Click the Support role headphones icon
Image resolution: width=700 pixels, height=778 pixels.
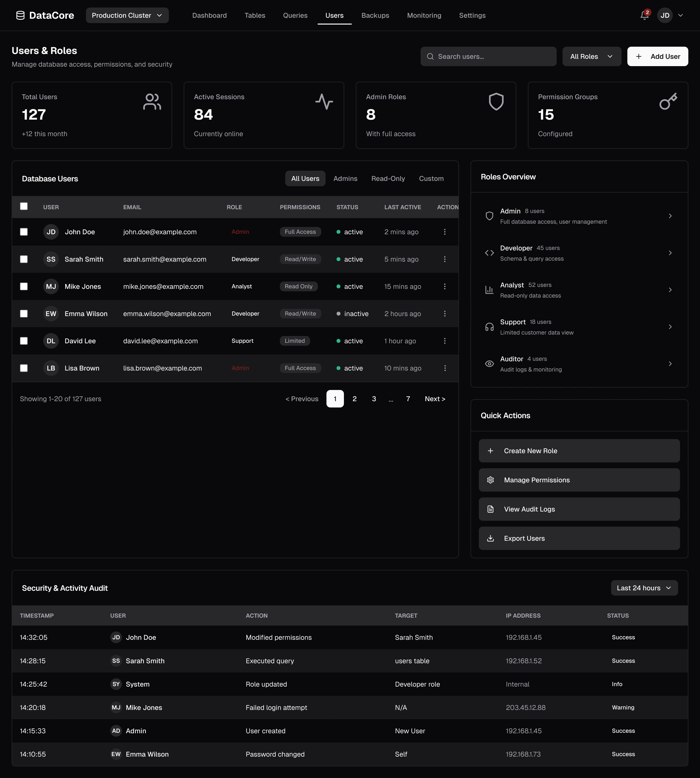[x=489, y=327]
